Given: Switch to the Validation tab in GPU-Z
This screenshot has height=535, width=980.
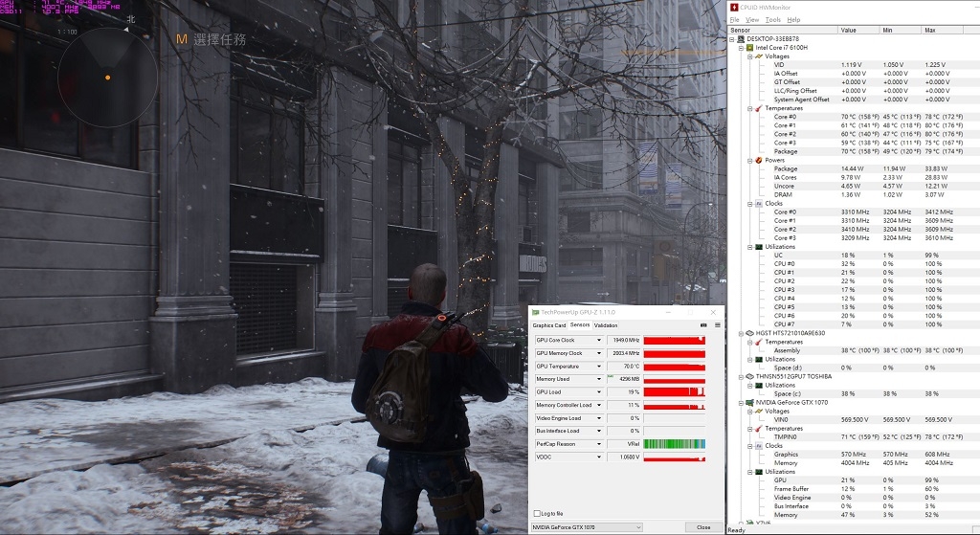Looking at the screenshot, I should [606, 325].
